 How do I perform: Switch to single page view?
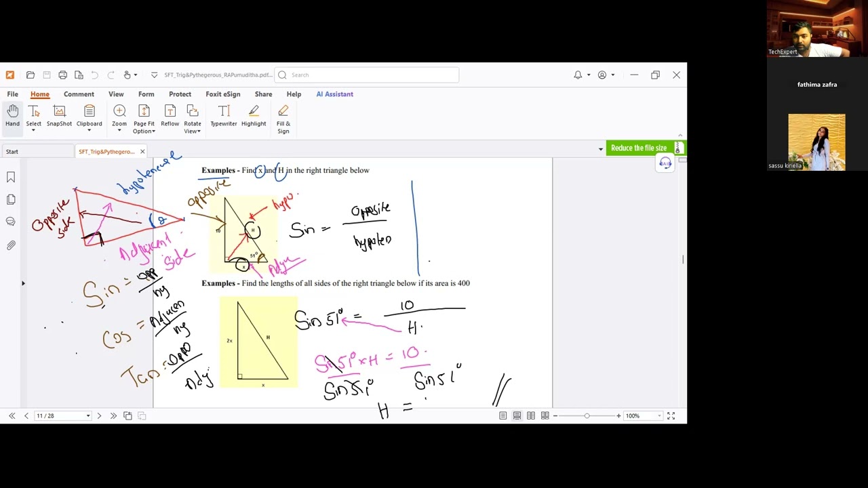point(502,415)
